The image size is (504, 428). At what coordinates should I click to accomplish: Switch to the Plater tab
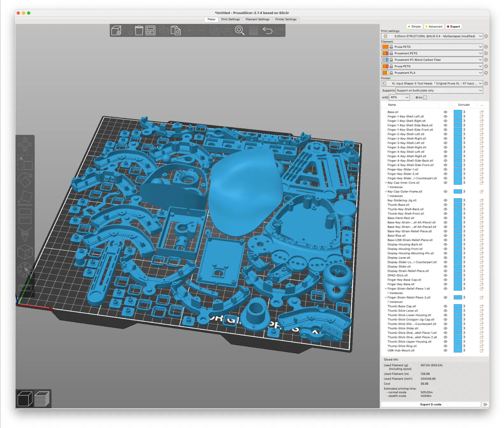pos(211,19)
